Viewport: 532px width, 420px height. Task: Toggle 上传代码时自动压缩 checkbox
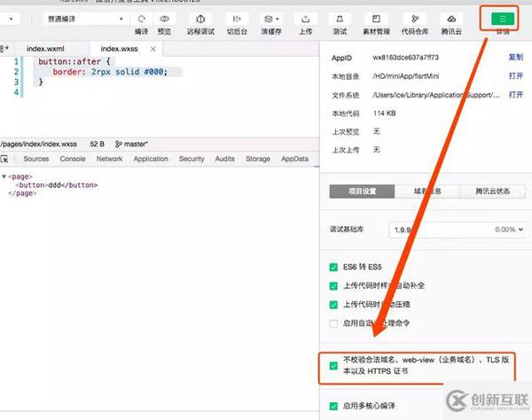333,305
